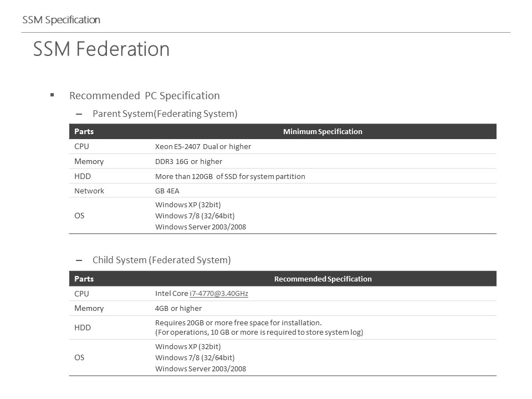Select the More than 120GB SSD cell

pos(230,176)
